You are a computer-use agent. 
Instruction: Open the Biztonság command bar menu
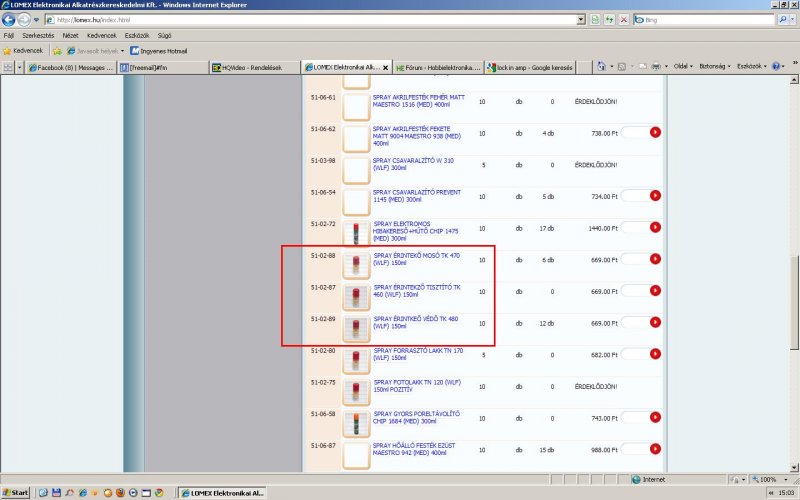(x=714, y=66)
